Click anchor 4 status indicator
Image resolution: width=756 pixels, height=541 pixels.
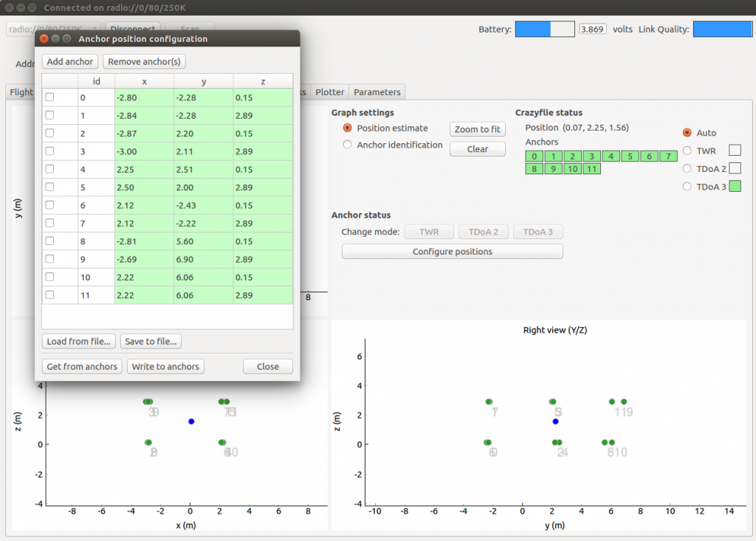click(x=611, y=156)
